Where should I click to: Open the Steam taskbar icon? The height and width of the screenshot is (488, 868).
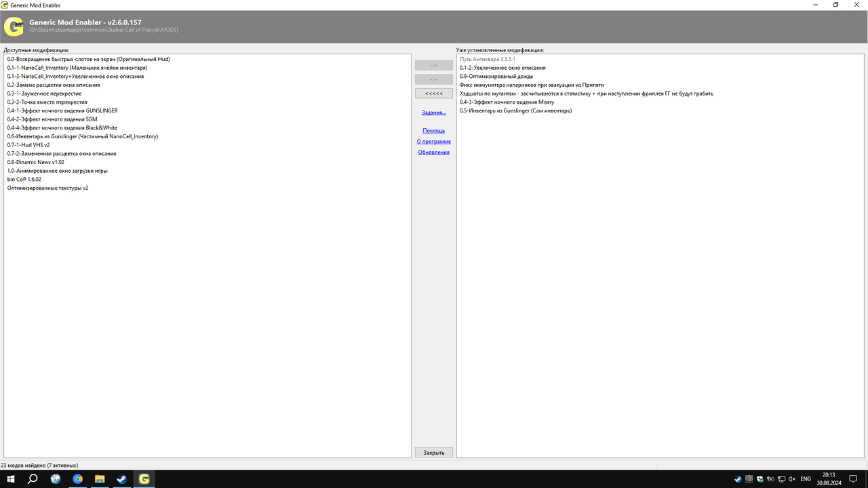tap(122, 479)
